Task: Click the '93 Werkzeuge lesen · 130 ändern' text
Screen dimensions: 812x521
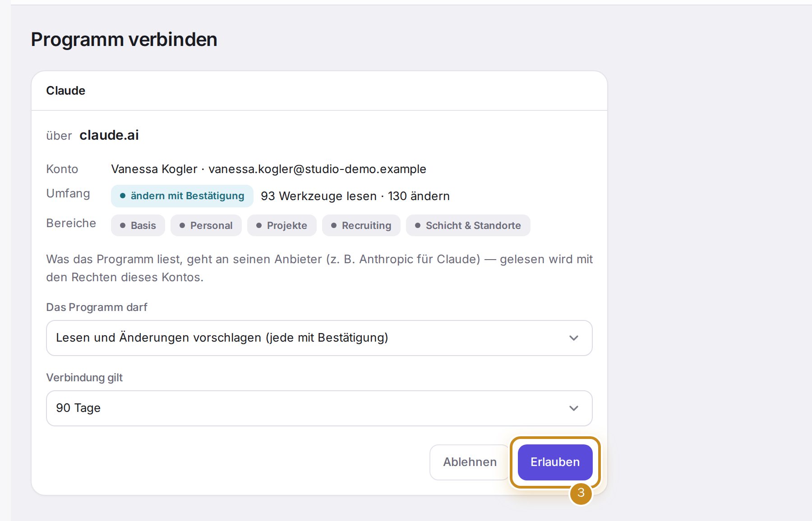Action: point(355,196)
